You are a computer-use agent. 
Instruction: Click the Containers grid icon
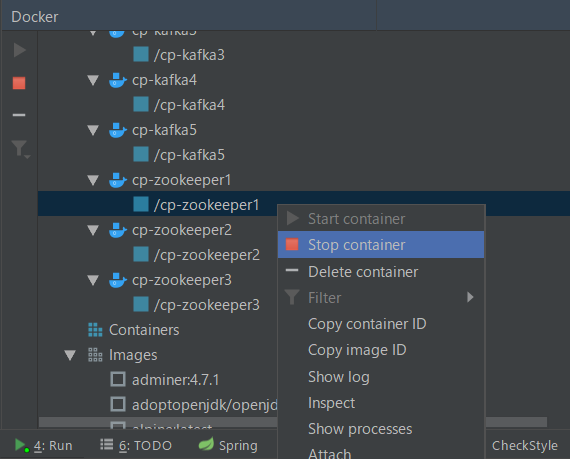(95, 330)
